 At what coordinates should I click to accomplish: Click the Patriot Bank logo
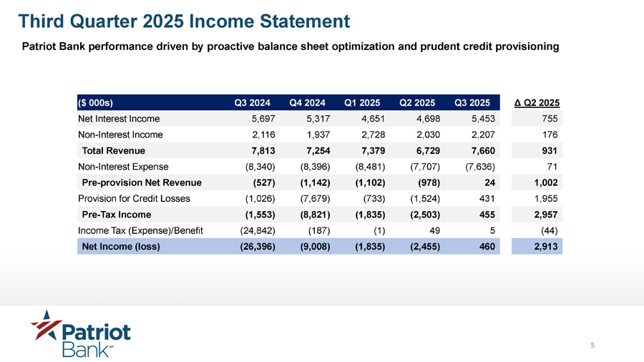[81, 333]
